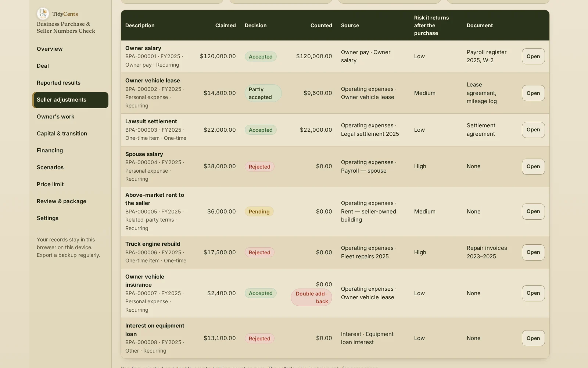
Task: Click the Partly accepted badge
Action: click(x=263, y=93)
